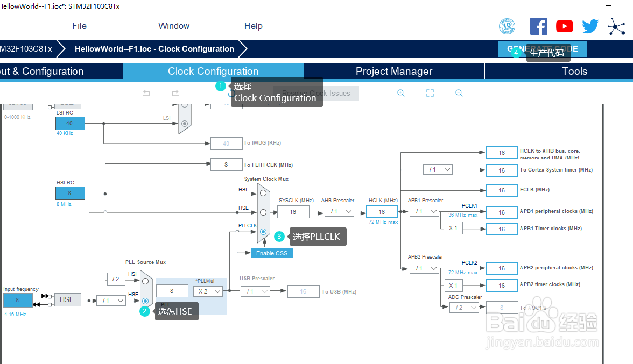The height and width of the screenshot is (364, 633).
Task: Open the Help menu
Action: coord(253,26)
